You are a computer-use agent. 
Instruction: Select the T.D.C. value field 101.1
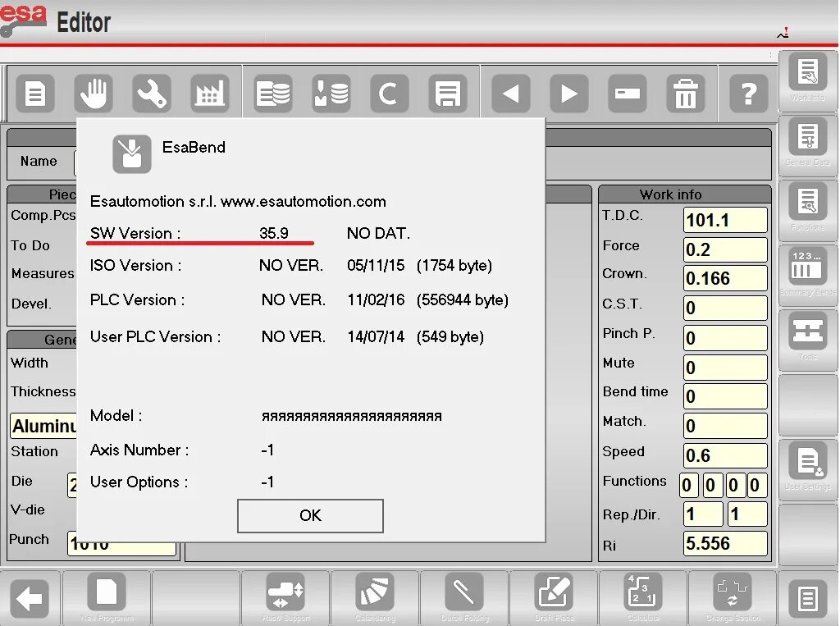pos(725,220)
